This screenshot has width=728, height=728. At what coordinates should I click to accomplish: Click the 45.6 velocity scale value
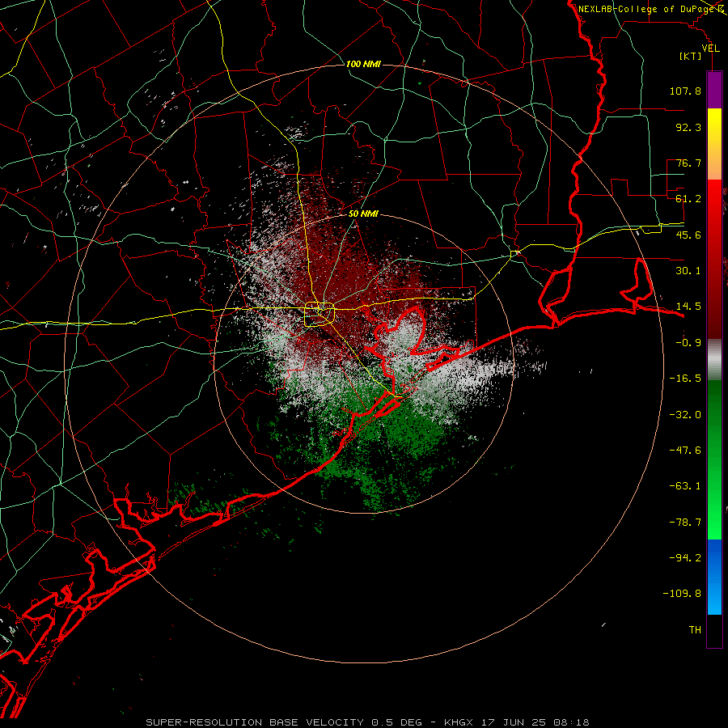click(688, 235)
